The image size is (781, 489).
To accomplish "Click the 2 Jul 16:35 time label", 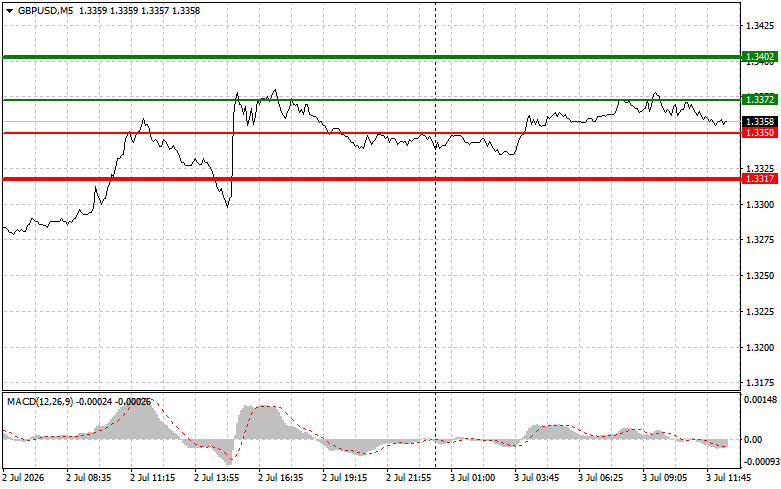I will [x=280, y=478].
